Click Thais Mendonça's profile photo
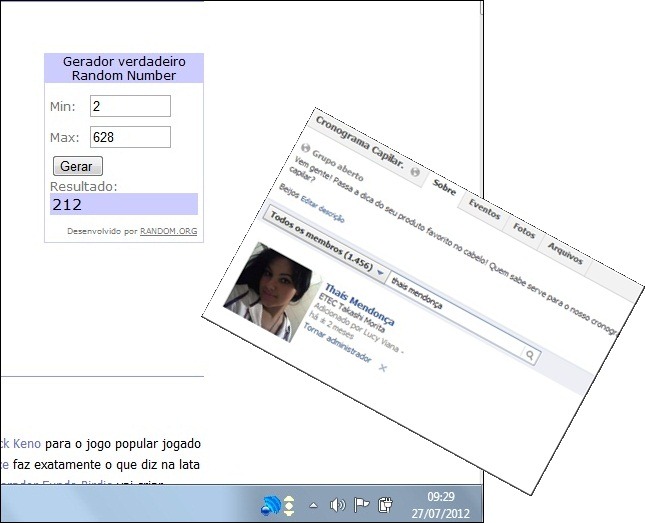 (272, 292)
